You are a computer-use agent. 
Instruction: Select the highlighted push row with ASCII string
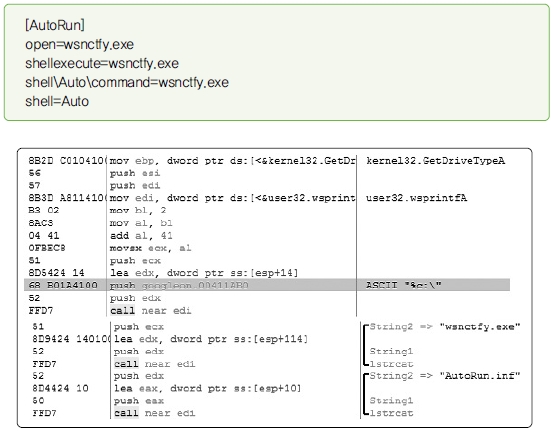(x=267, y=285)
